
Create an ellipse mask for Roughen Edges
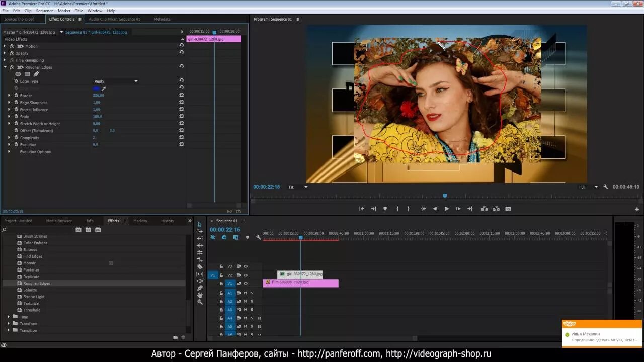click(x=18, y=74)
